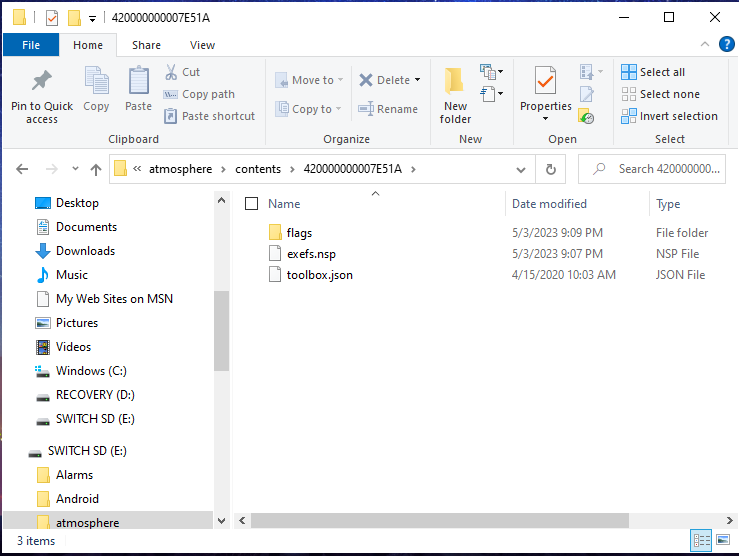739x556 pixels.
Task: Switch to the Share ribbon tab
Action: (146, 45)
